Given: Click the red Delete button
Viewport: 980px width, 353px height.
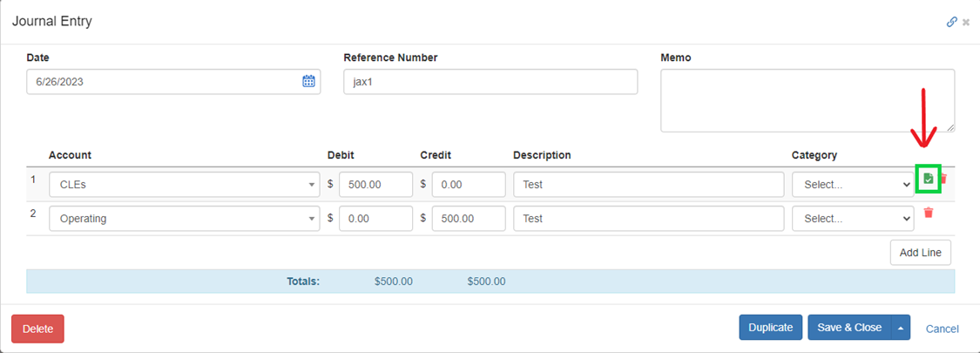Looking at the screenshot, I should [x=37, y=329].
